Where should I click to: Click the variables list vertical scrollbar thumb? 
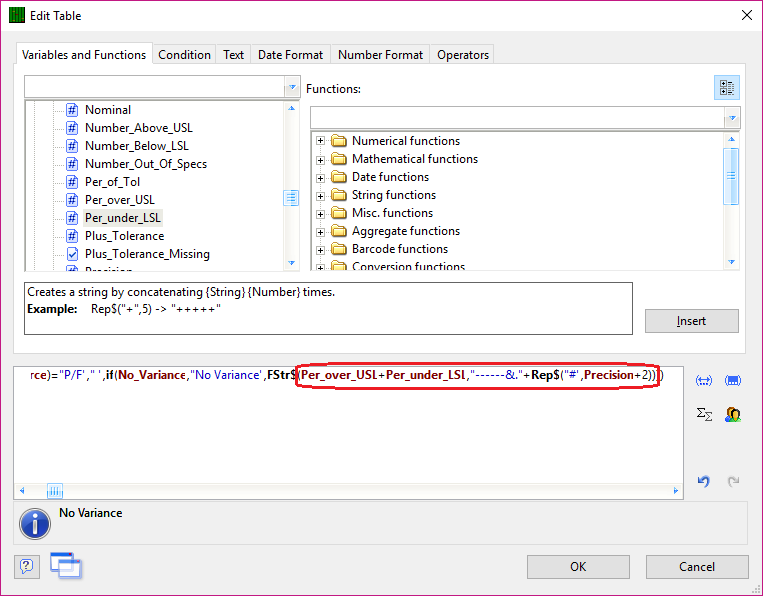pyautogui.click(x=291, y=198)
